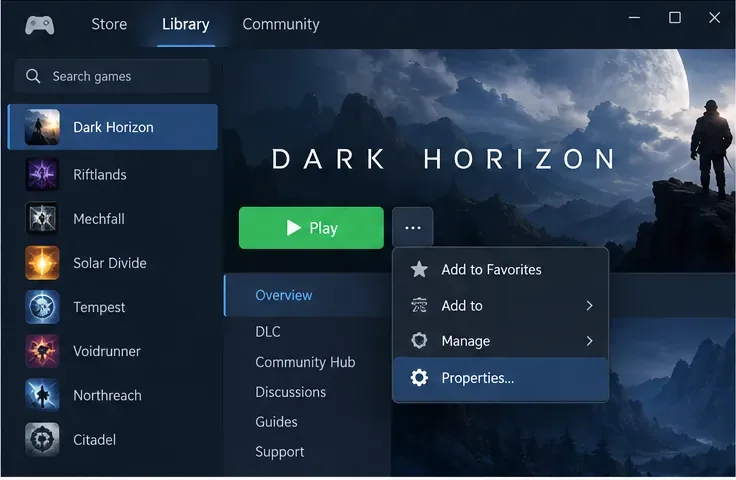This screenshot has height=480, width=736.
Task: Open the Community tab
Action: pyautogui.click(x=281, y=24)
